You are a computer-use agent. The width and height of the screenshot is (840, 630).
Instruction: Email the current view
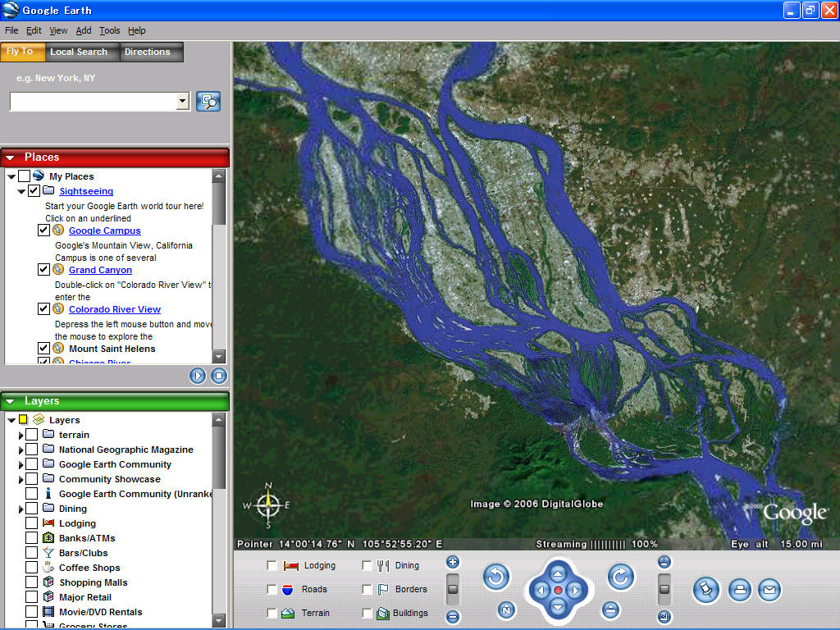(769, 591)
